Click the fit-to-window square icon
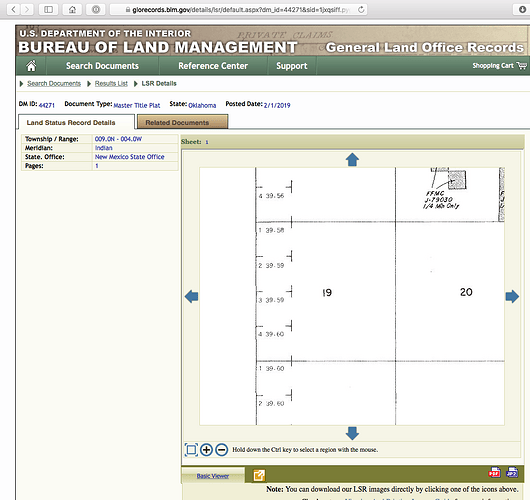Viewport: 530px width, 500px height. pyautogui.click(x=191, y=450)
